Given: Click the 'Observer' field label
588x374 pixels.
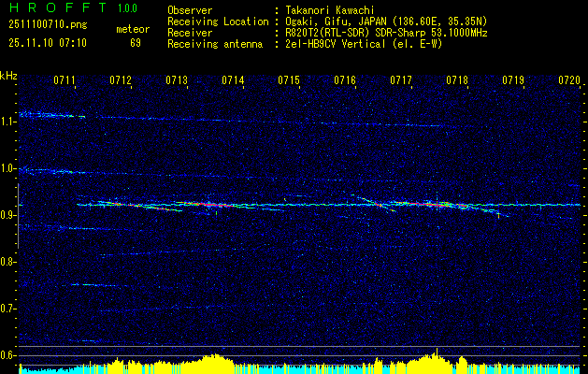Looking at the screenshot, I should [x=190, y=10].
